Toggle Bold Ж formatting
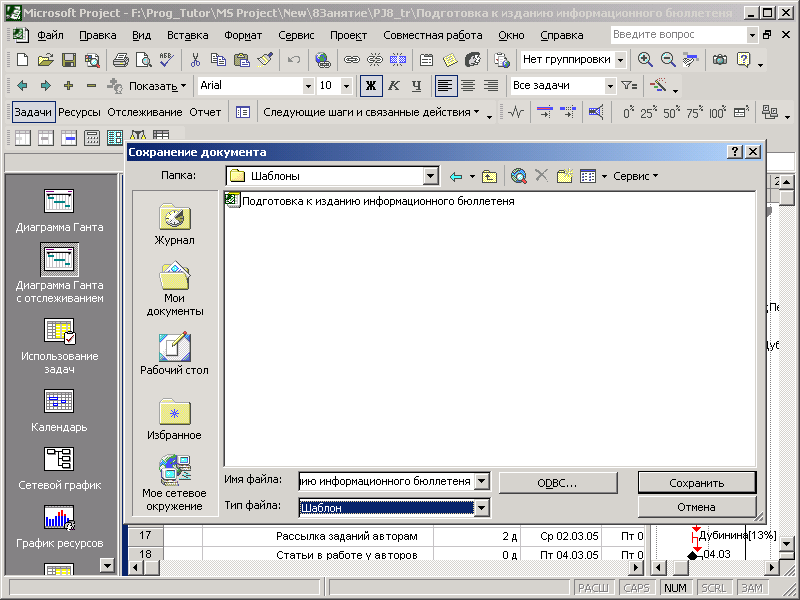Viewport: 800px width, 600px height. [371, 86]
